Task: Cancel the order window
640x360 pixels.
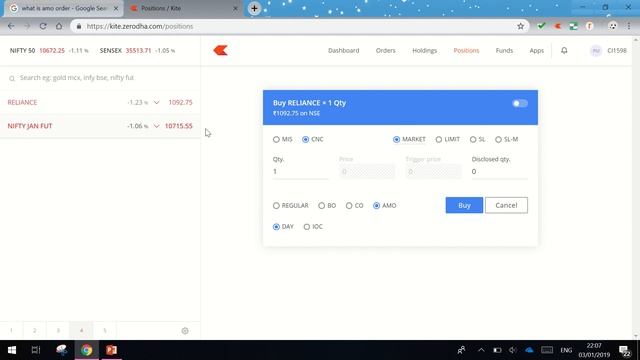Action: coord(506,205)
